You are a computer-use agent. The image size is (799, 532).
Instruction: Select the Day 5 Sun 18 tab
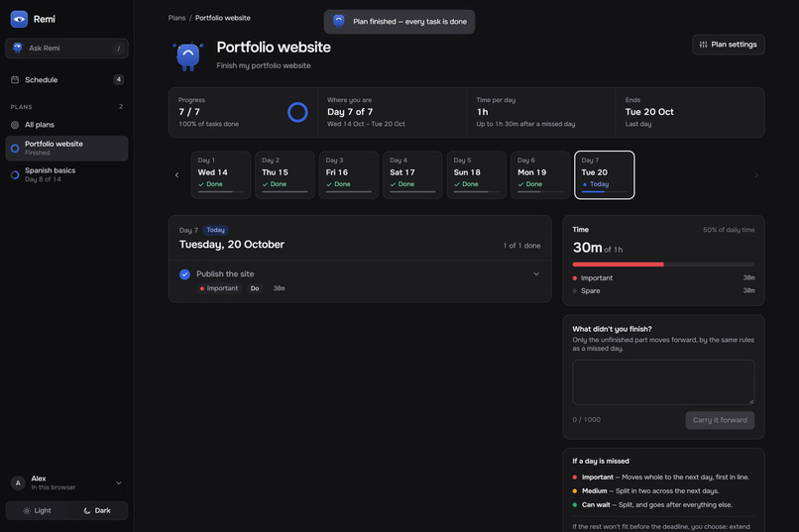pos(477,174)
